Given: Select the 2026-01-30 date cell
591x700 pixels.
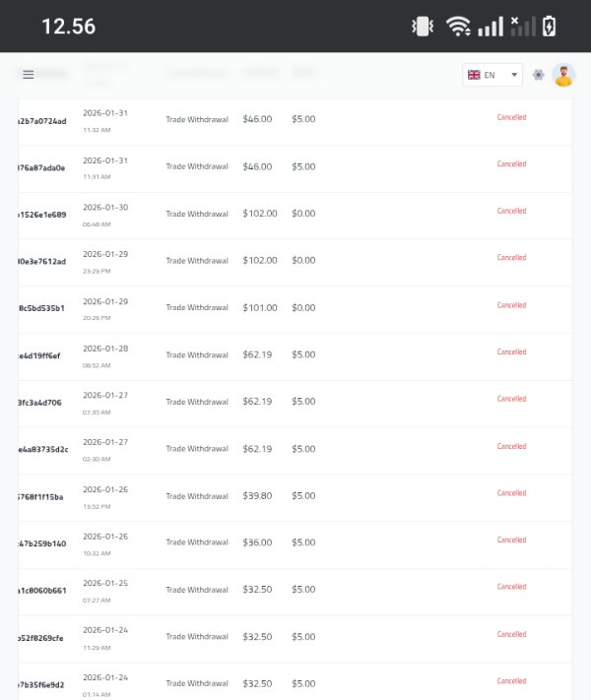Looking at the screenshot, I should tap(105, 208).
